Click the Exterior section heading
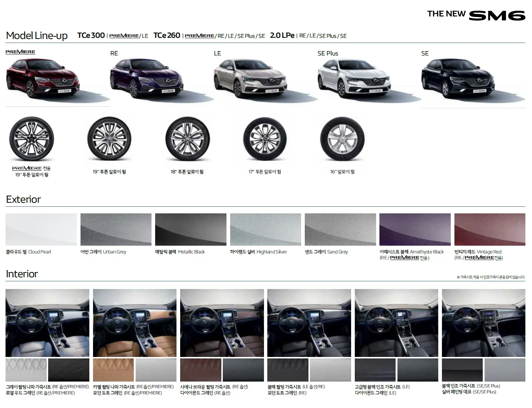This screenshot has width=532, height=408. point(23,199)
